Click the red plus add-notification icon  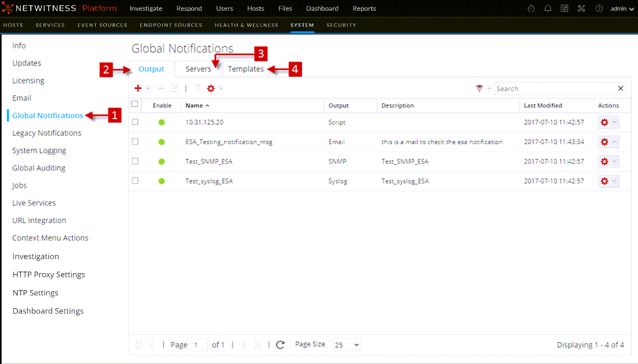(138, 88)
